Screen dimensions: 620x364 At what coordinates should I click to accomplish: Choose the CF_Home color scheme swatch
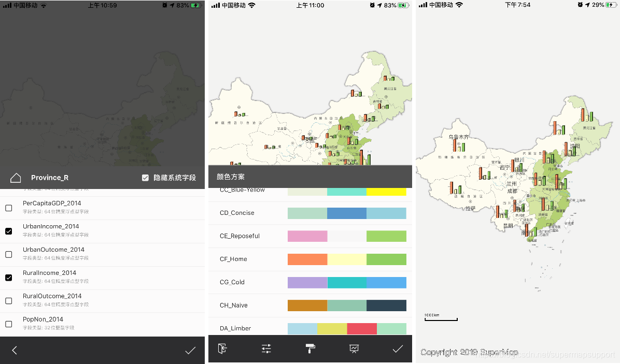point(347,259)
